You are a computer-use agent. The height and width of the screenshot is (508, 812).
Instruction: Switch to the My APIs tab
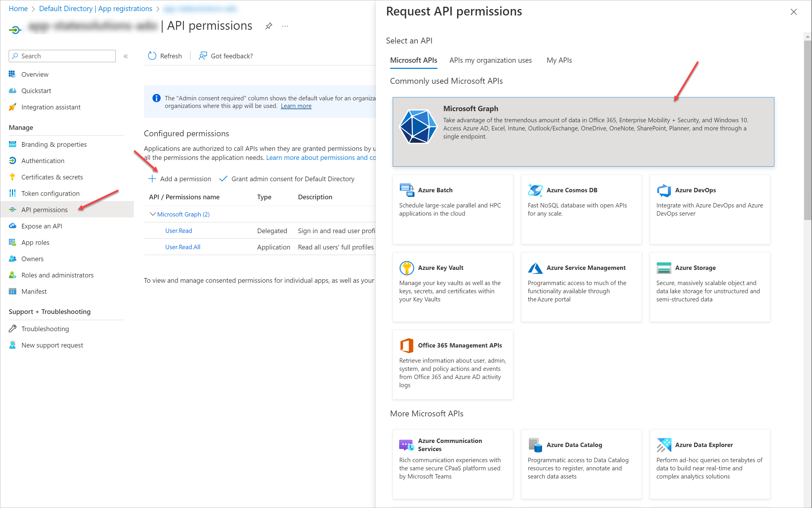tap(559, 60)
